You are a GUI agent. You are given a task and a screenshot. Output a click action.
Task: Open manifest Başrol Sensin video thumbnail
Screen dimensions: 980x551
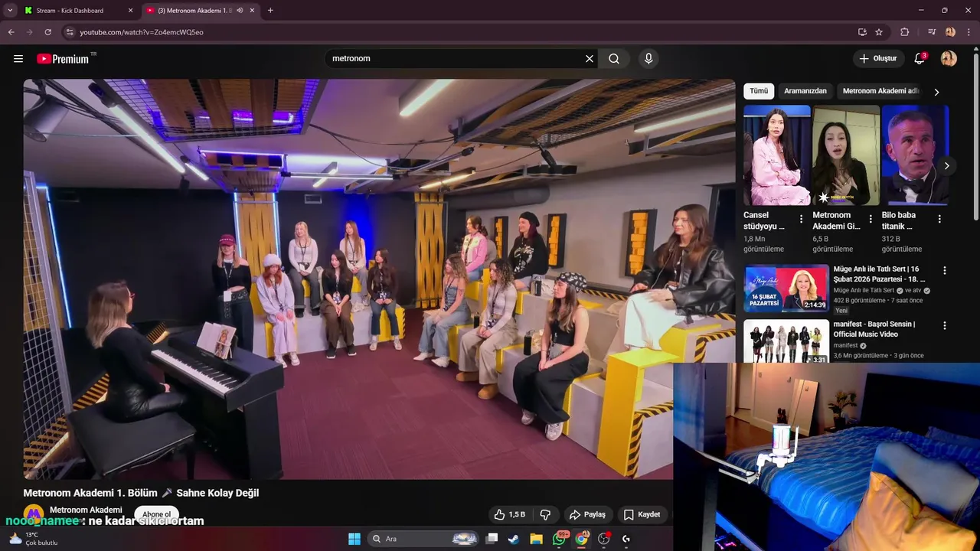click(x=786, y=341)
